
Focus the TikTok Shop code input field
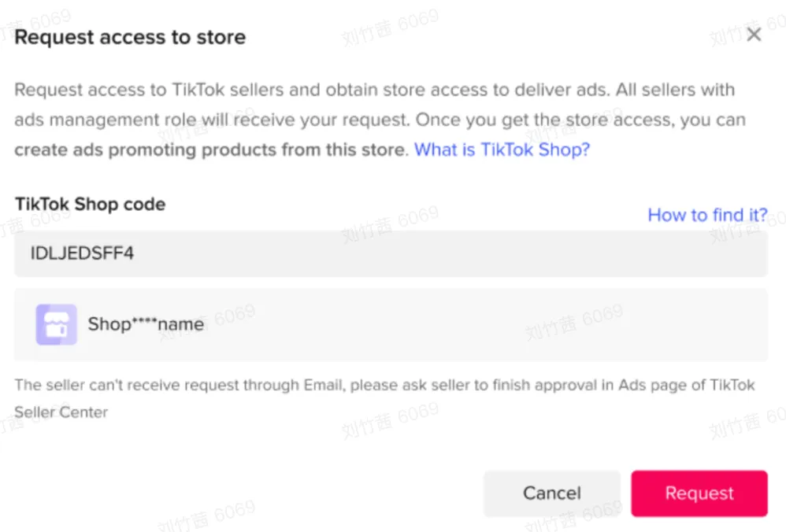(x=391, y=253)
